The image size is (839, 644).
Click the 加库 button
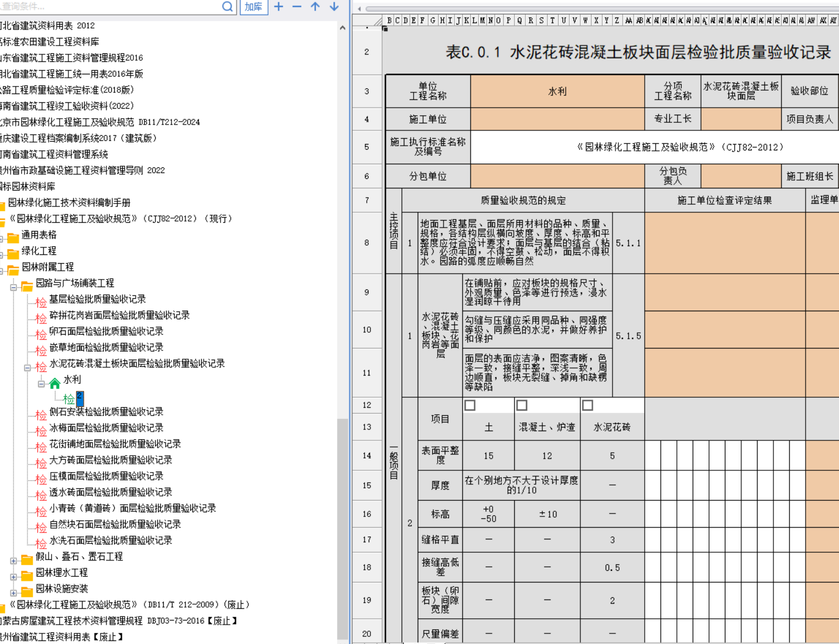click(x=253, y=7)
